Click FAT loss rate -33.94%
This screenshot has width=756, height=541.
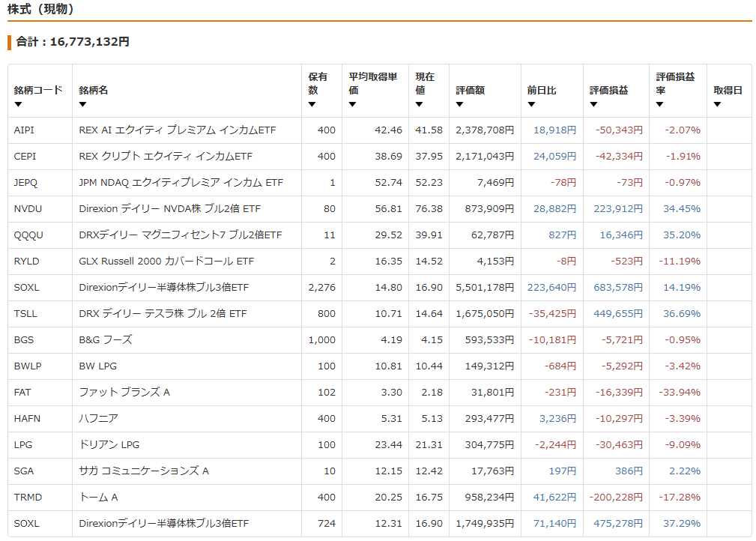click(x=680, y=392)
